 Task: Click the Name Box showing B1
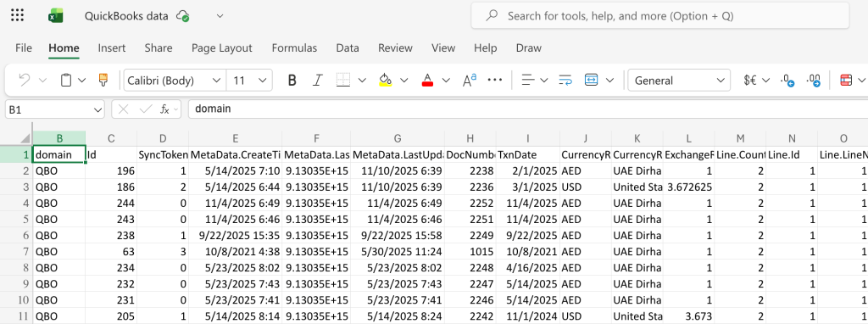(x=55, y=109)
